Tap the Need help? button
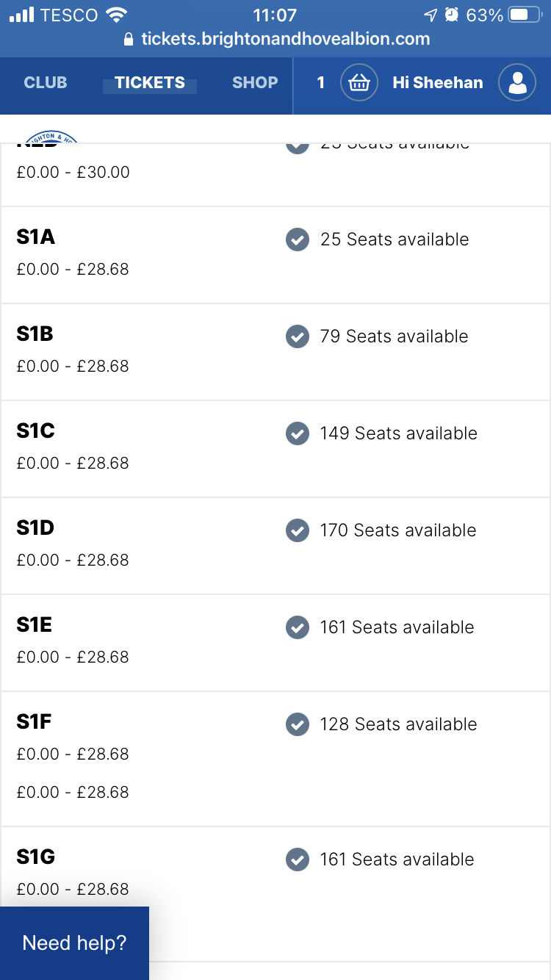The height and width of the screenshot is (980, 551). point(74,943)
